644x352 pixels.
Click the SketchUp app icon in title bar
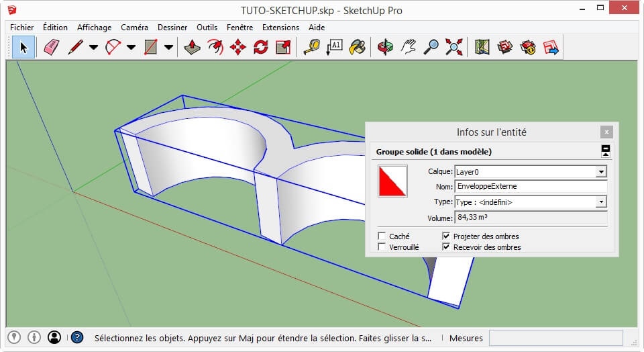tap(12, 10)
